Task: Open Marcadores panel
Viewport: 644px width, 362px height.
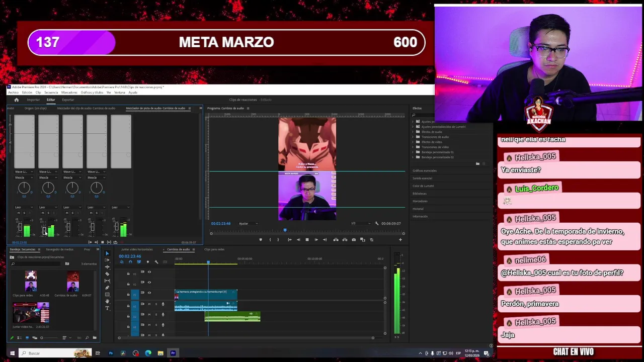Action: coord(420,201)
